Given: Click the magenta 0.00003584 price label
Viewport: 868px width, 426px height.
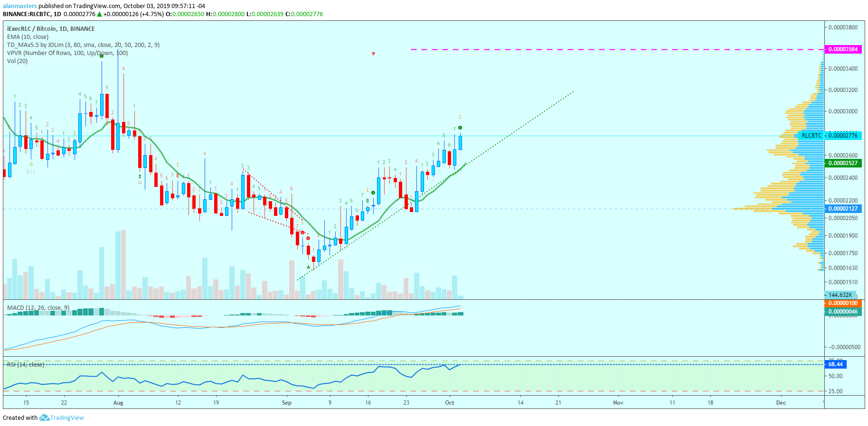Looking at the screenshot, I should coord(843,49).
